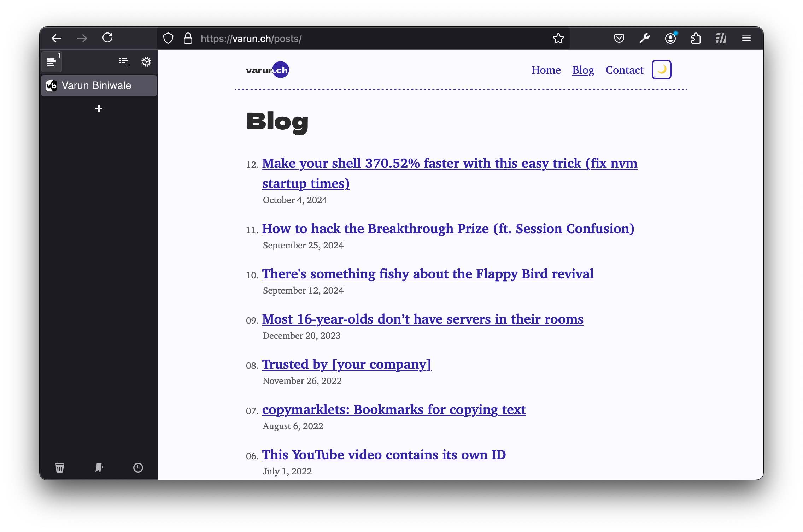Add a new panel in the sidebar

[124, 62]
